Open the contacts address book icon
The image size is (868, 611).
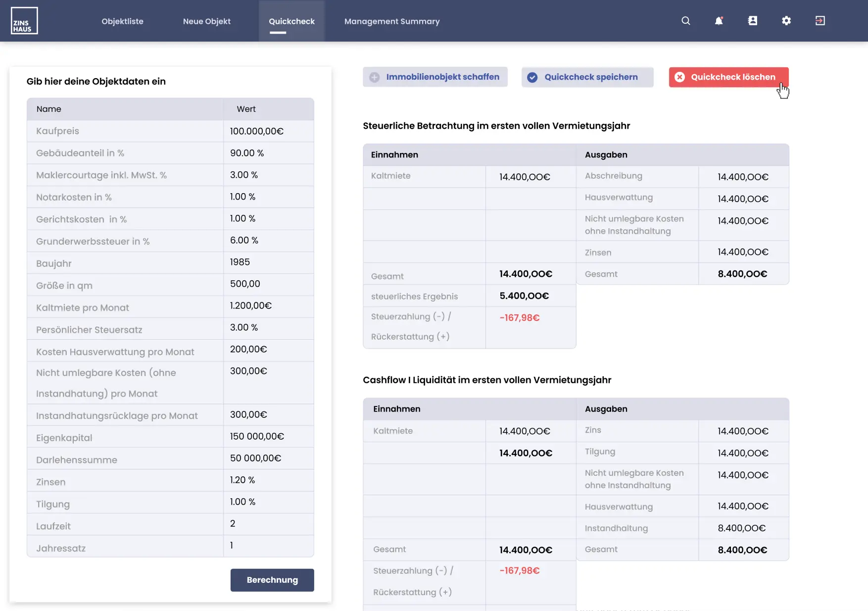(753, 21)
